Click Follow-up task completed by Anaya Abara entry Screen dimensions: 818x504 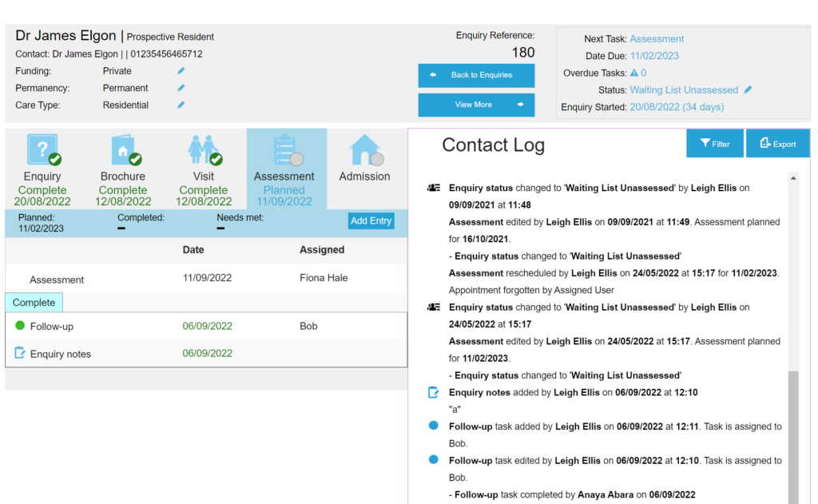pos(572,494)
